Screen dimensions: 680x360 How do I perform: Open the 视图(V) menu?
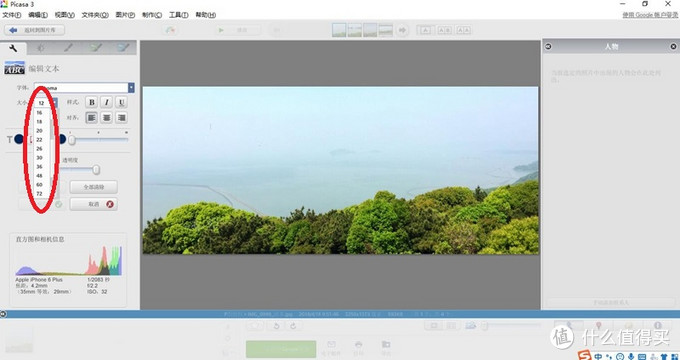(x=64, y=15)
